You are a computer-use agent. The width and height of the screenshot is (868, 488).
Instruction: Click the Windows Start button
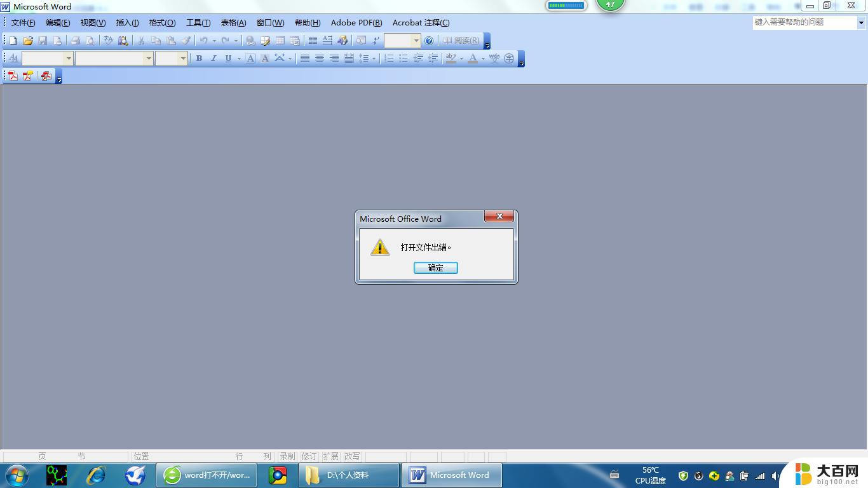(x=17, y=475)
